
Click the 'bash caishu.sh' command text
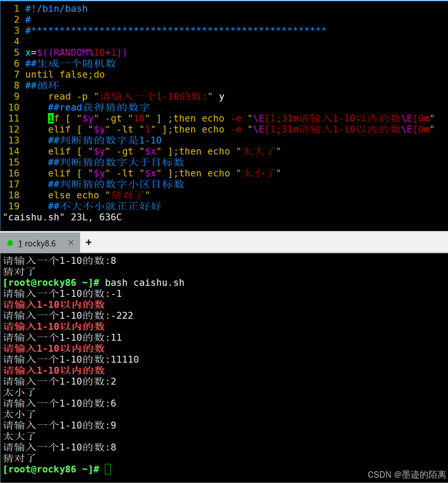pyautogui.click(x=145, y=282)
